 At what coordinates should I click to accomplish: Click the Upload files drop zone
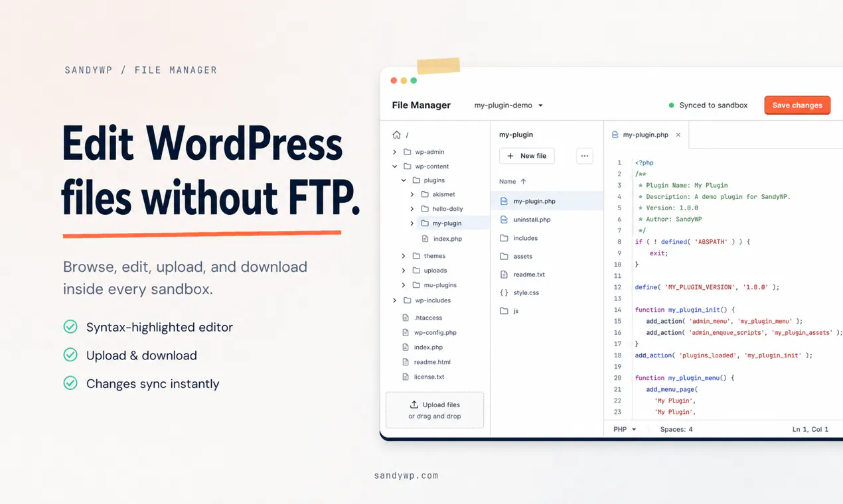coord(435,410)
